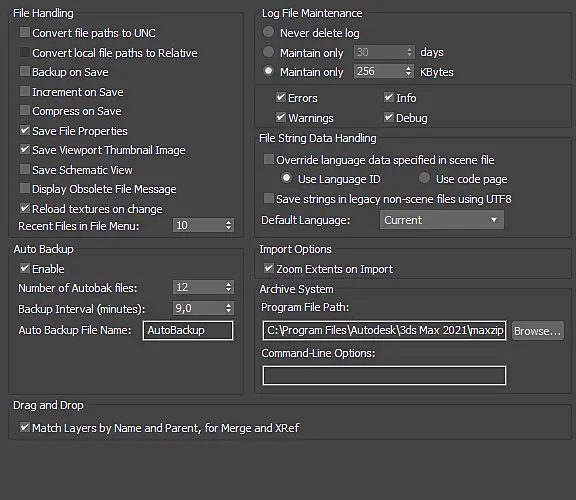
Task: Increase Recent Files in File Menu spinner
Action: [x=228, y=222]
